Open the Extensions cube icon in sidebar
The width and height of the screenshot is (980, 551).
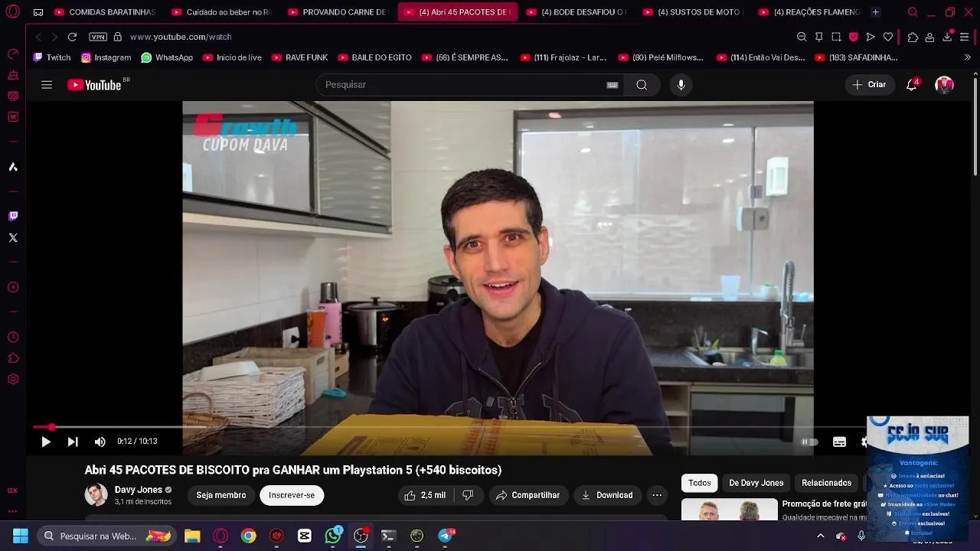(x=13, y=358)
